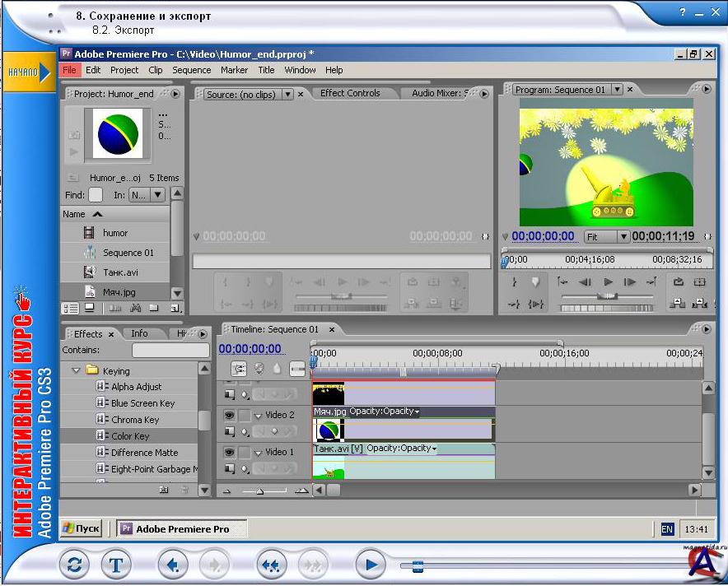This screenshot has height=586, width=728.
Task: Click the Loop button in Program monitor
Action: click(x=679, y=281)
